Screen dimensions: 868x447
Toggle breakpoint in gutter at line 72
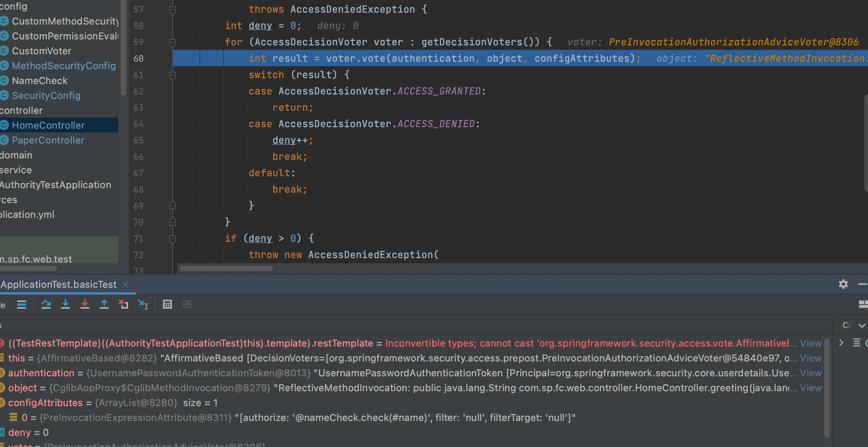pos(156,255)
